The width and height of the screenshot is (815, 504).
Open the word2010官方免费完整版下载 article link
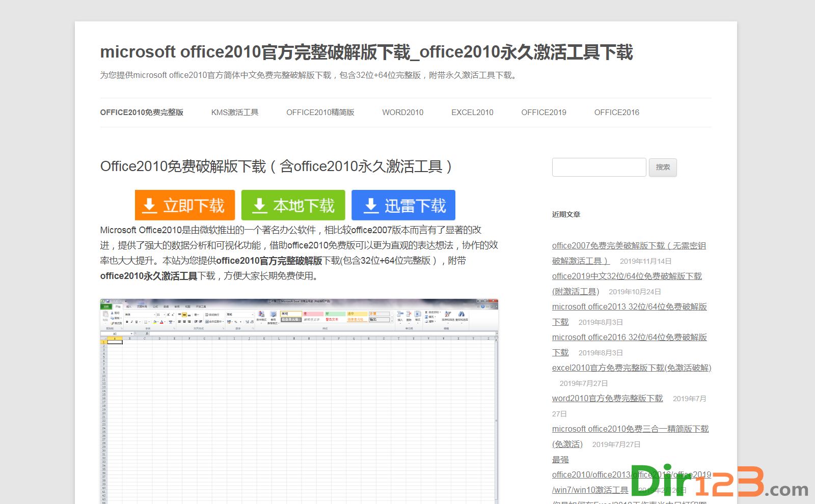pyautogui.click(x=608, y=399)
